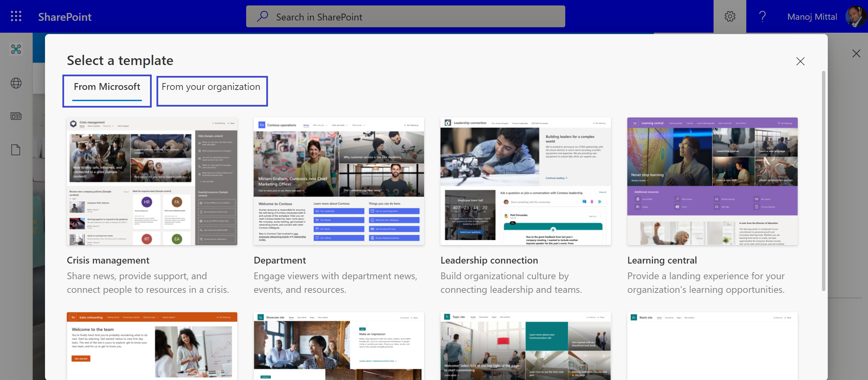This screenshot has width=868, height=380.
Task: Open the app launcher waffle icon
Action: pyautogui.click(x=16, y=16)
